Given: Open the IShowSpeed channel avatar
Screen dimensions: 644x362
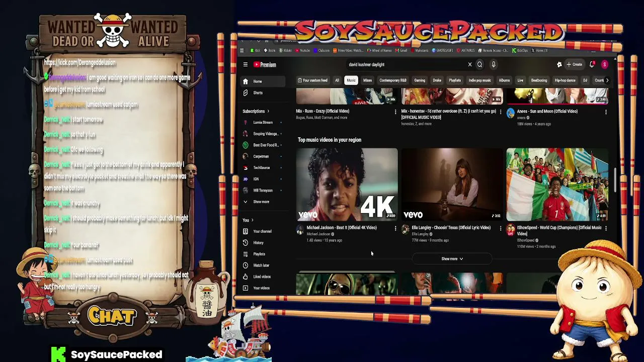Looking at the screenshot, I should 511,230.
